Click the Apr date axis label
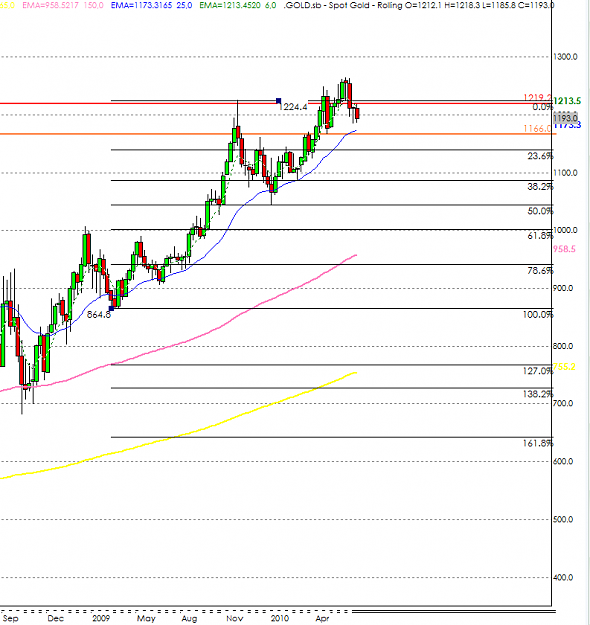This screenshot has height=625, width=590. tap(322, 618)
